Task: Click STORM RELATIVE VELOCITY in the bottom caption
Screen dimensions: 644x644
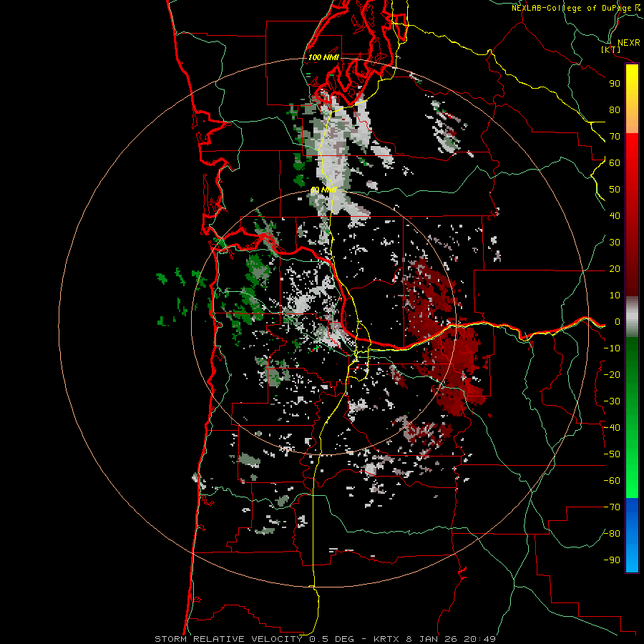Action: (228, 639)
